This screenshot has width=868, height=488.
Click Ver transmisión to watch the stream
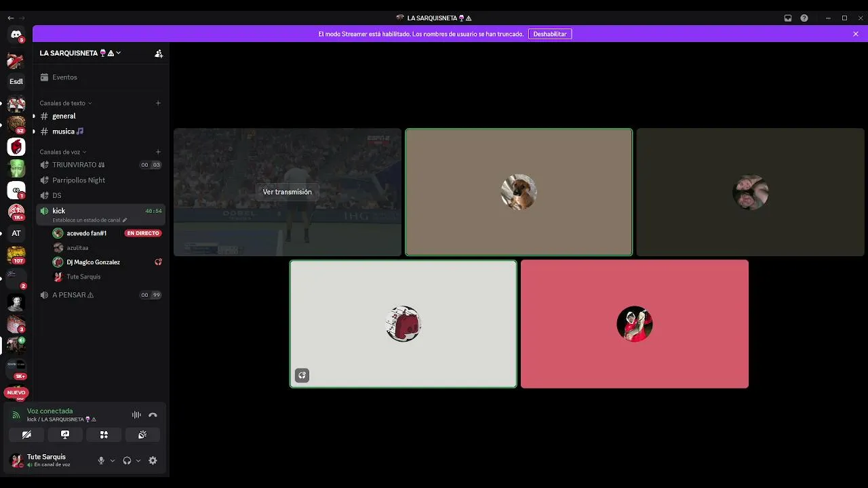(x=288, y=192)
